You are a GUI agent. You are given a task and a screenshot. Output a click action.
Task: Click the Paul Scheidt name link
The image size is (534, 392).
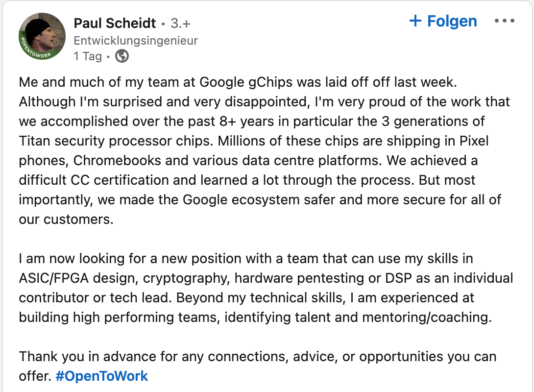115,23
